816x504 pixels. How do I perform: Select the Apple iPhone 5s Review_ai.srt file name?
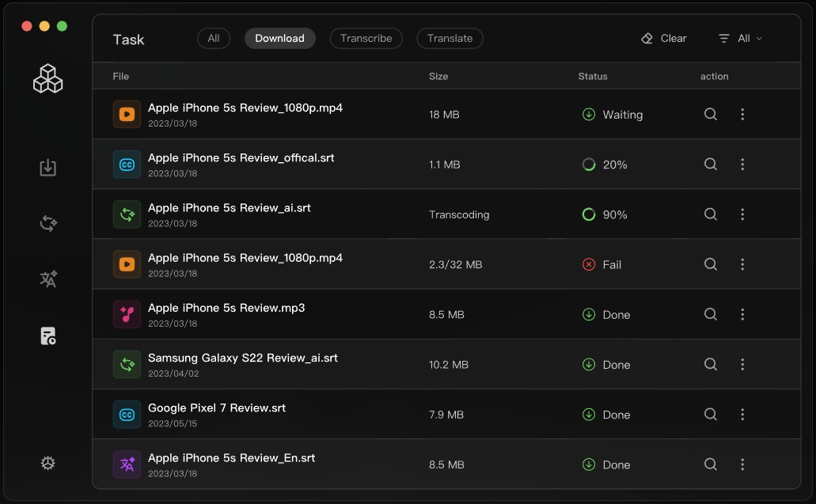229,207
